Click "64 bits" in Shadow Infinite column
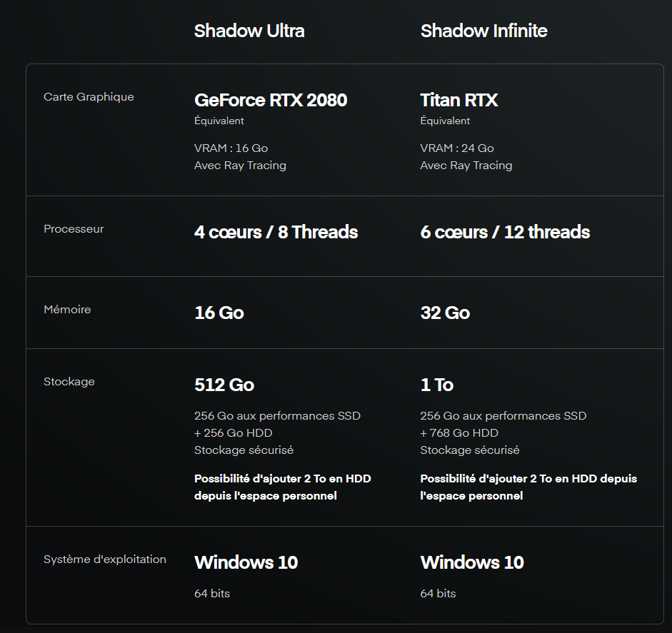 pos(438,594)
